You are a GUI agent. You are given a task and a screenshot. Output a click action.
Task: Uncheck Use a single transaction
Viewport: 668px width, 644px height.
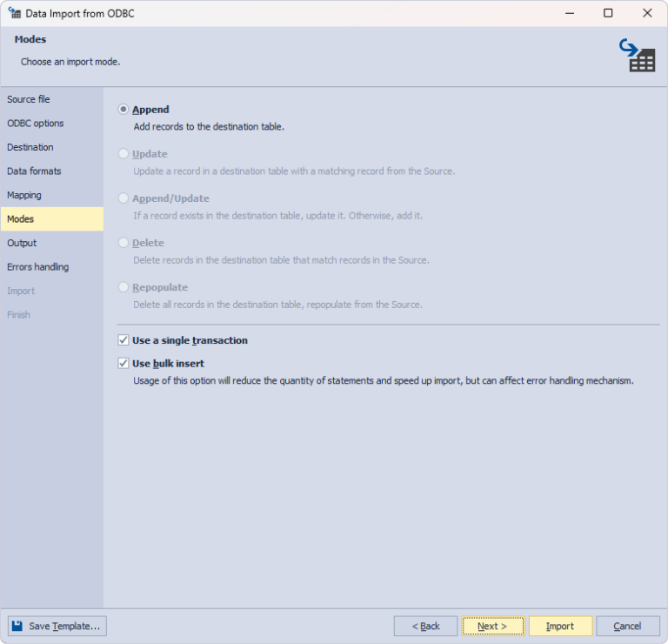(124, 340)
